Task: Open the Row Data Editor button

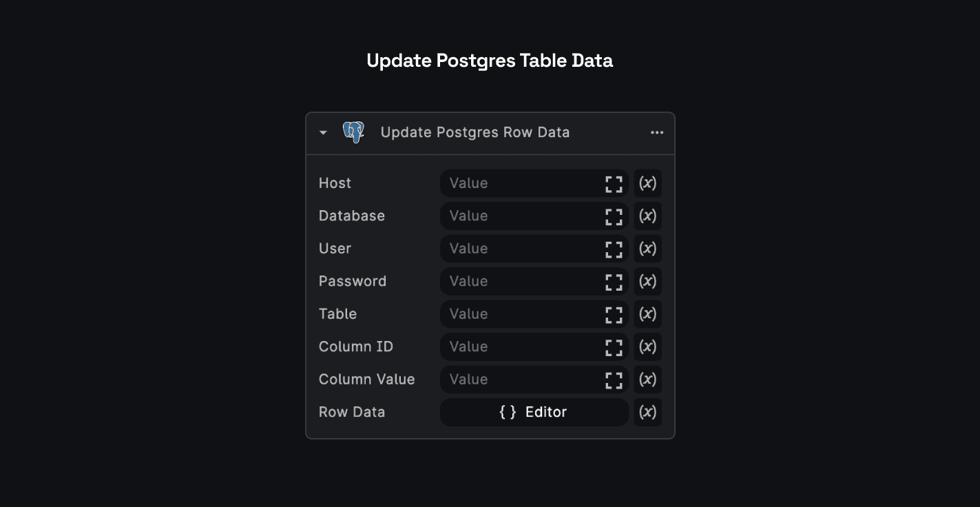Action: pyautogui.click(x=534, y=413)
